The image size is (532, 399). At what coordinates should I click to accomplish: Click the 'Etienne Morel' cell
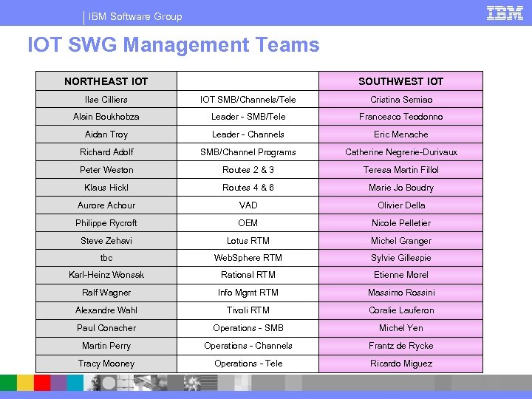[x=400, y=275]
